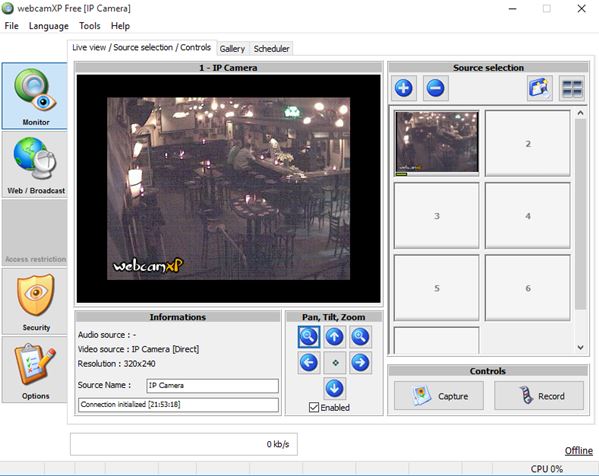Pan camera right with right arrow
Viewport: 599px width, 476px height.
(360, 363)
